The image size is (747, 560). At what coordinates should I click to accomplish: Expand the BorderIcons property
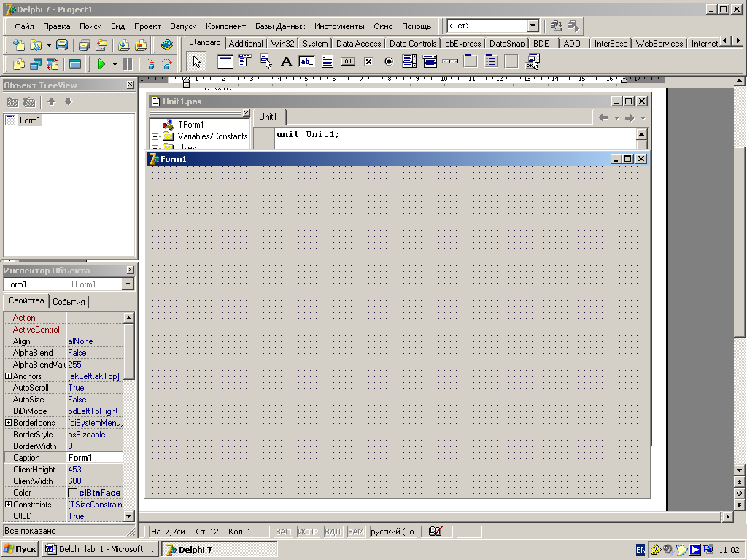(8, 423)
